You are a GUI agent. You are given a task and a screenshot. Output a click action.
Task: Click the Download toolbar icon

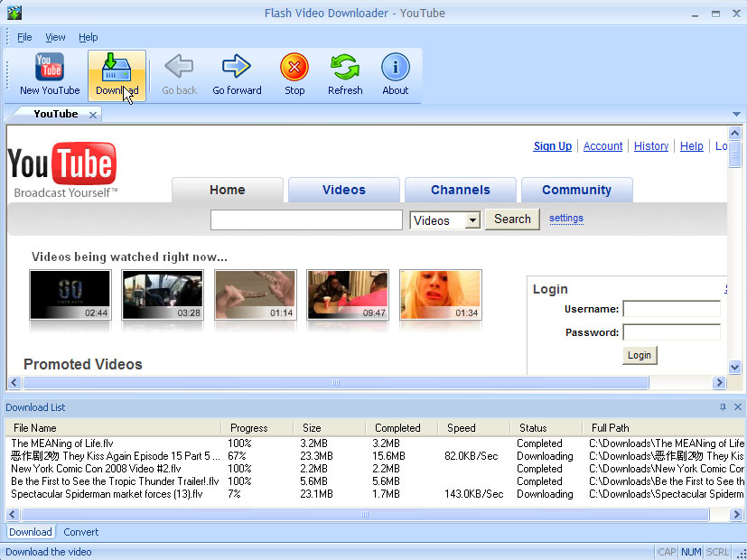pos(117,67)
